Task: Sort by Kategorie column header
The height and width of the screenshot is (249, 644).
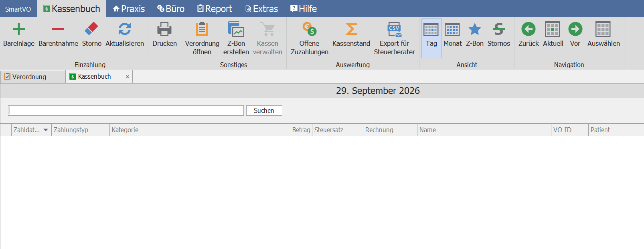Action: click(x=195, y=130)
